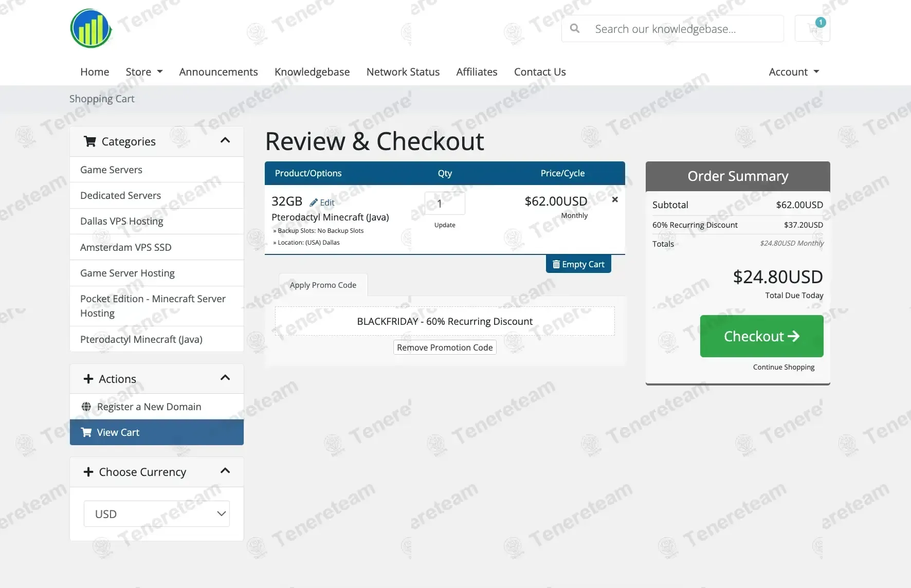Screen dimensions: 911x588
Task: Open the Contact Us page
Action: [x=540, y=72]
